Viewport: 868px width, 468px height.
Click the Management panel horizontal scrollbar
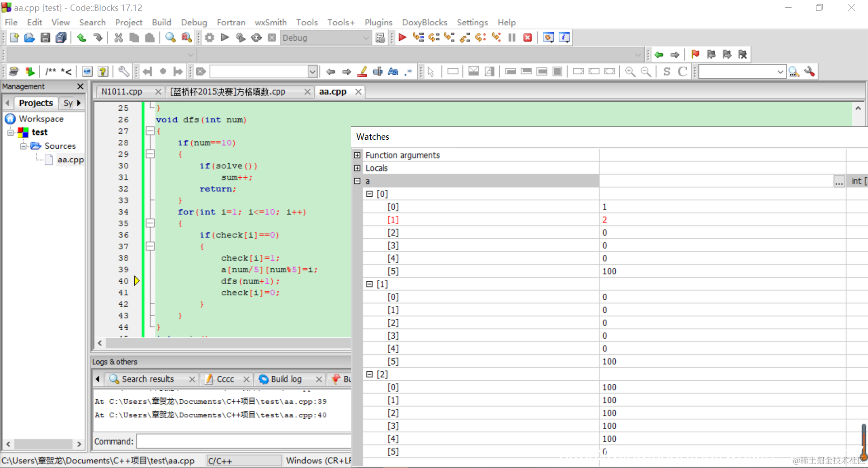tap(43, 444)
